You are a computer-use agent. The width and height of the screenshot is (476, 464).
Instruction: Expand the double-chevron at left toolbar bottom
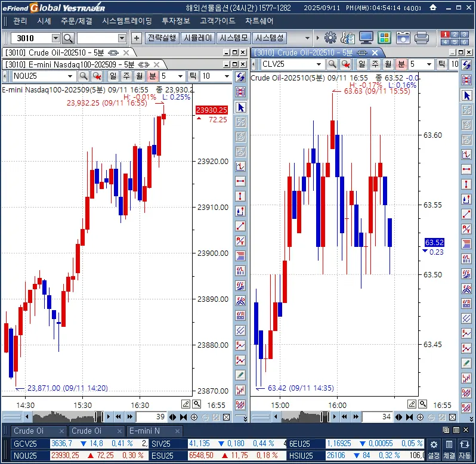245,419
